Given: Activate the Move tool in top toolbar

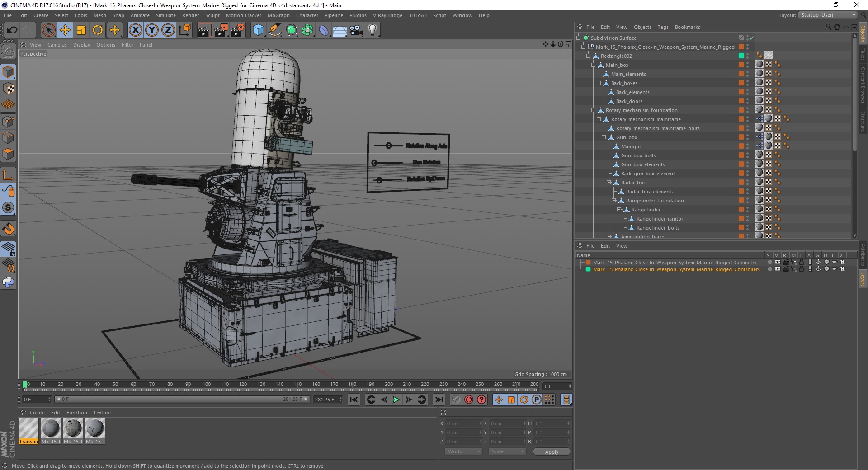Looking at the screenshot, I should tap(65, 30).
